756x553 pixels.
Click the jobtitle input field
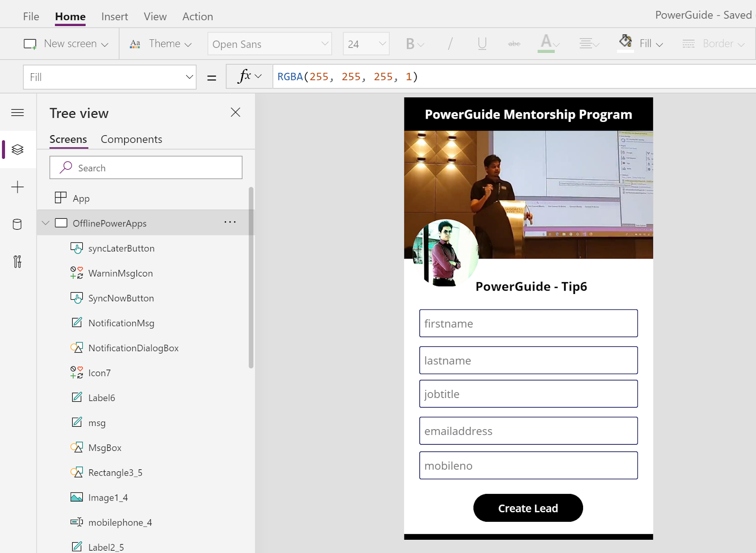pyautogui.click(x=528, y=394)
